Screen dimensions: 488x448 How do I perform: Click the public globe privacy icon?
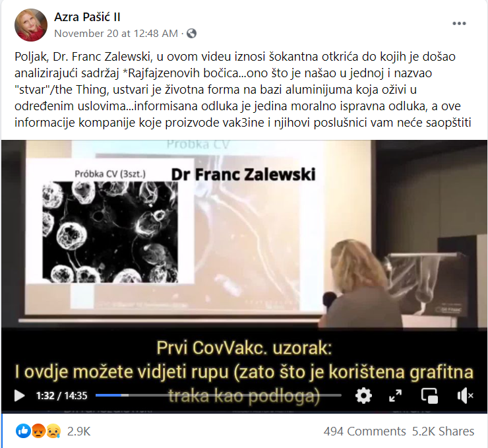tap(191, 33)
